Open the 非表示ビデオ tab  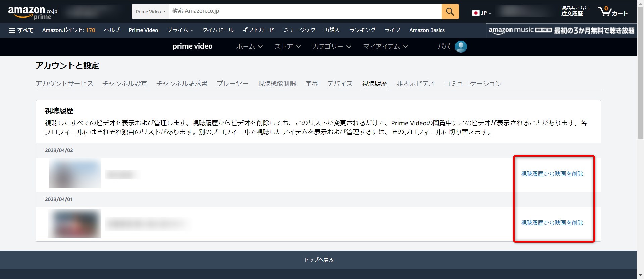pos(416,84)
